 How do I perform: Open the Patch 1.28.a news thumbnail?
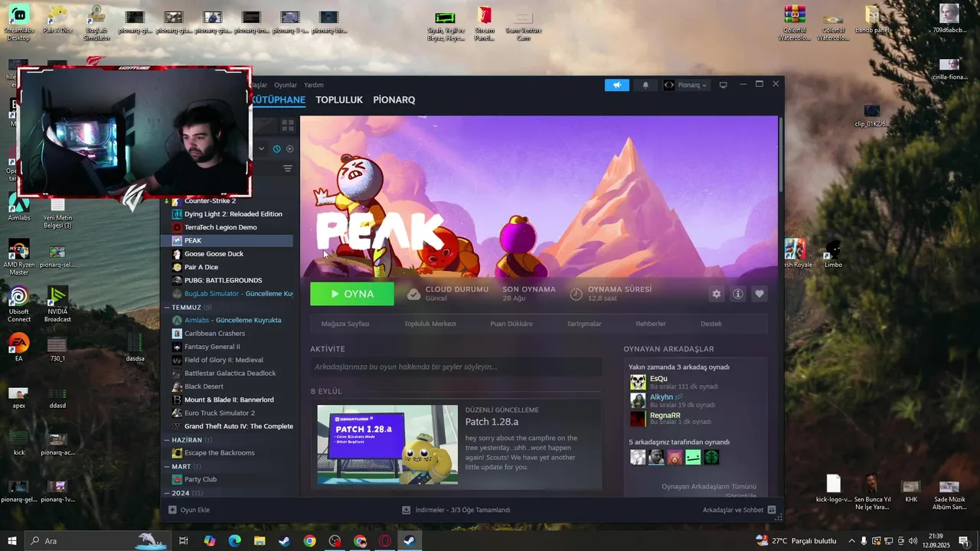pos(387,445)
